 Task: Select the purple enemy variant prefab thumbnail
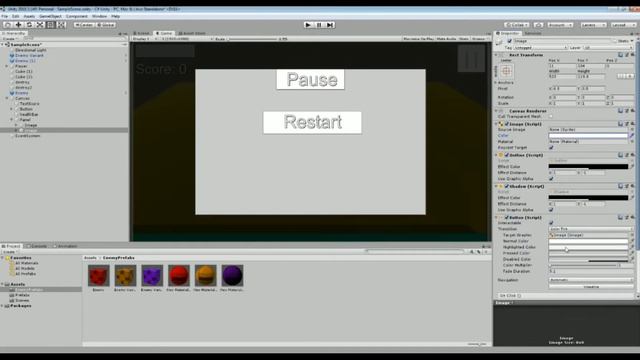152,276
